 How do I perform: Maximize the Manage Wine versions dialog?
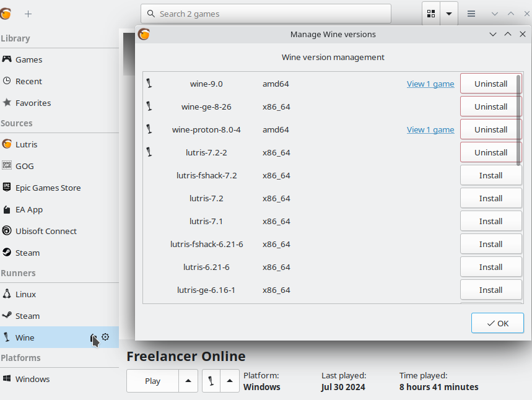pos(508,34)
